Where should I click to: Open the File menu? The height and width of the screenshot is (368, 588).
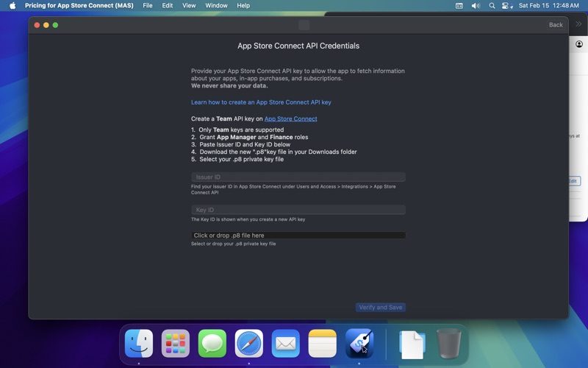click(148, 6)
